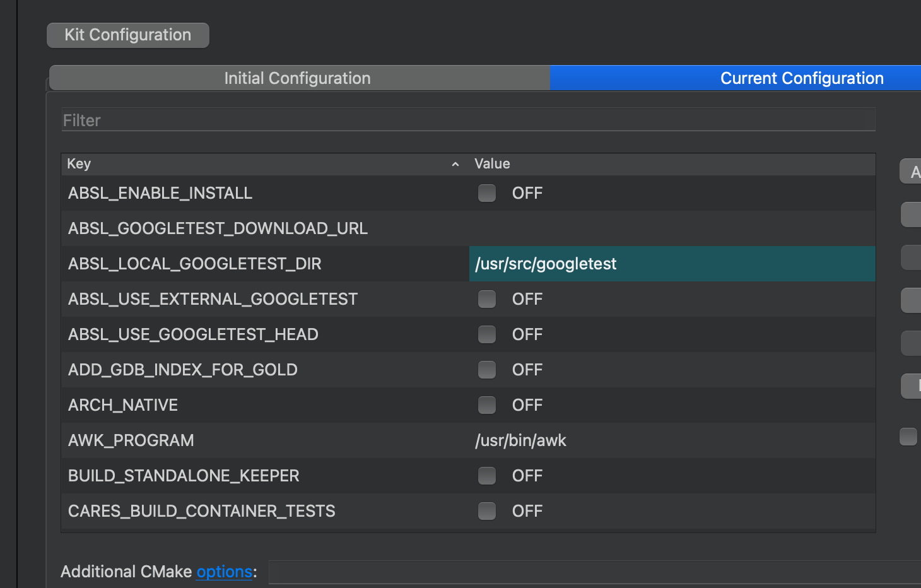The width and height of the screenshot is (921, 588).
Task: Click the Apply button on the right edge
Action: point(913,171)
